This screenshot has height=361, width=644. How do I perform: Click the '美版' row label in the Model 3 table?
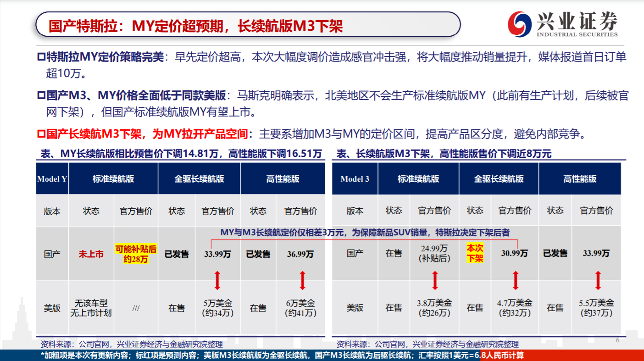(355, 308)
